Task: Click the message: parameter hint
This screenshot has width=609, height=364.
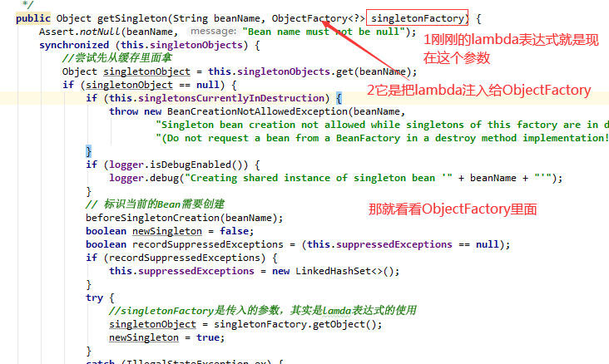Action: (213, 31)
